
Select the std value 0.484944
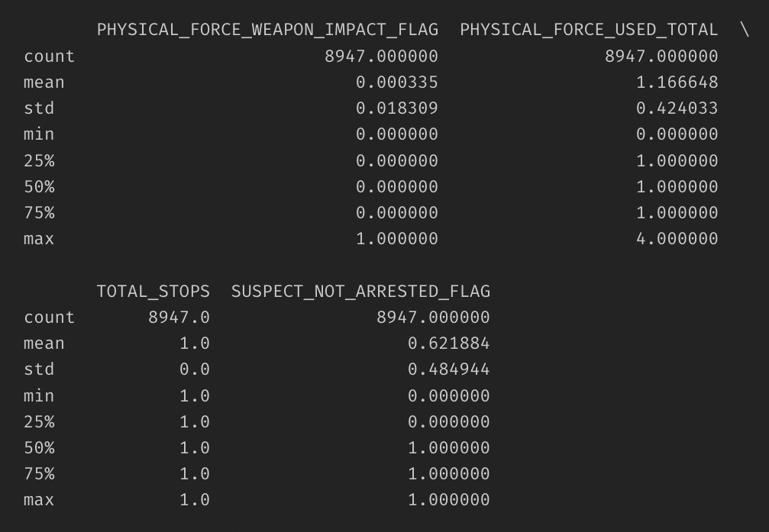coord(448,369)
